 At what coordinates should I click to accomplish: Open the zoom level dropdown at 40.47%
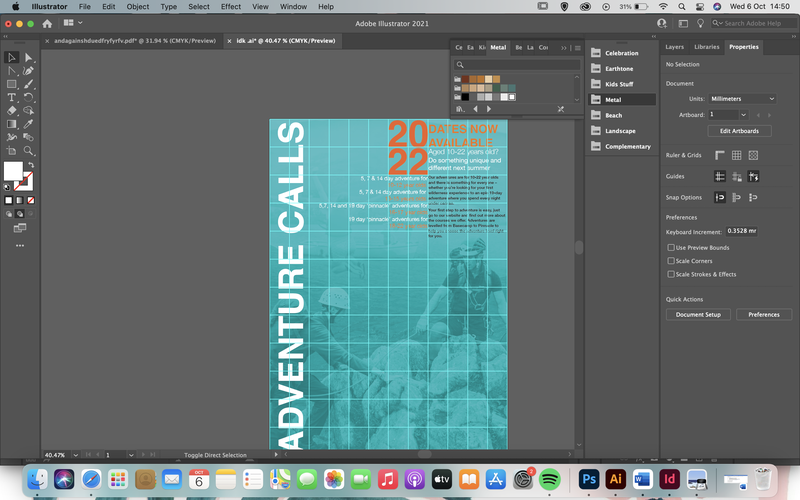(76, 455)
